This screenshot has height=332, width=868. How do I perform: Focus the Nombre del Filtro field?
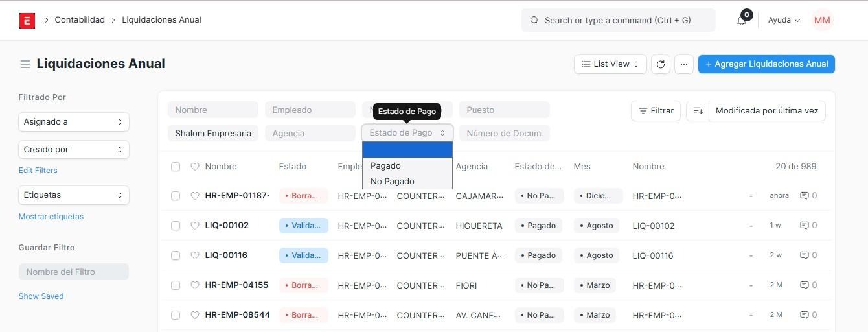73,272
